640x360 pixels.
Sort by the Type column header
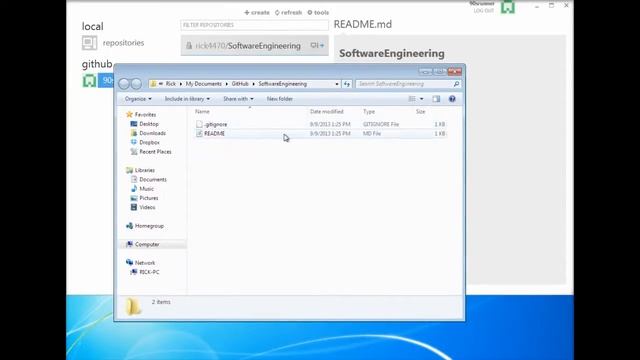tap(369, 111)
